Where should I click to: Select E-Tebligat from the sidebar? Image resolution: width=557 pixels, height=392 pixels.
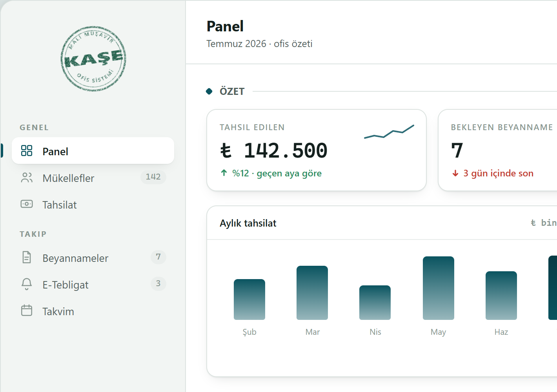coord(93,284)
